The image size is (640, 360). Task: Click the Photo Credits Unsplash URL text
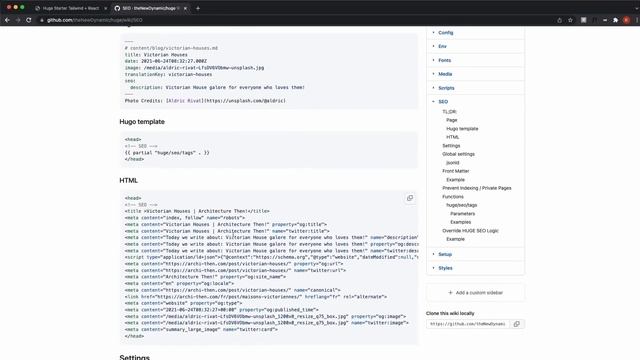pyautogui.click(x=245, y=100)
